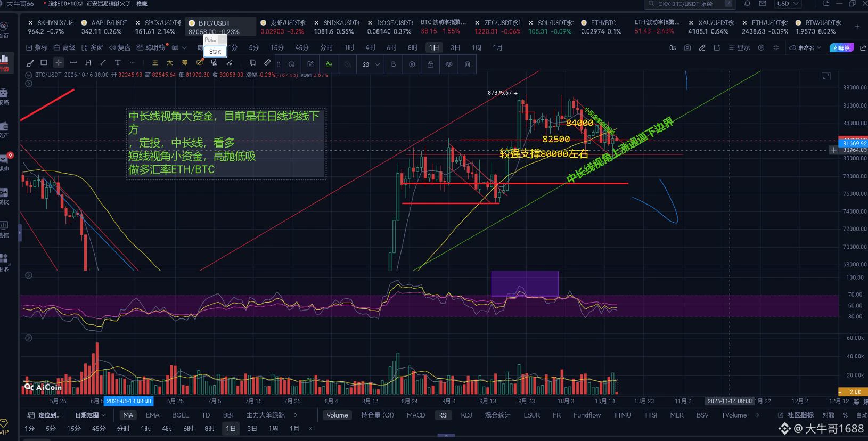Viewport: 868px width, 441px height.
Task: Select the 4时 timeframe button
Action: (x=370, y=48)
